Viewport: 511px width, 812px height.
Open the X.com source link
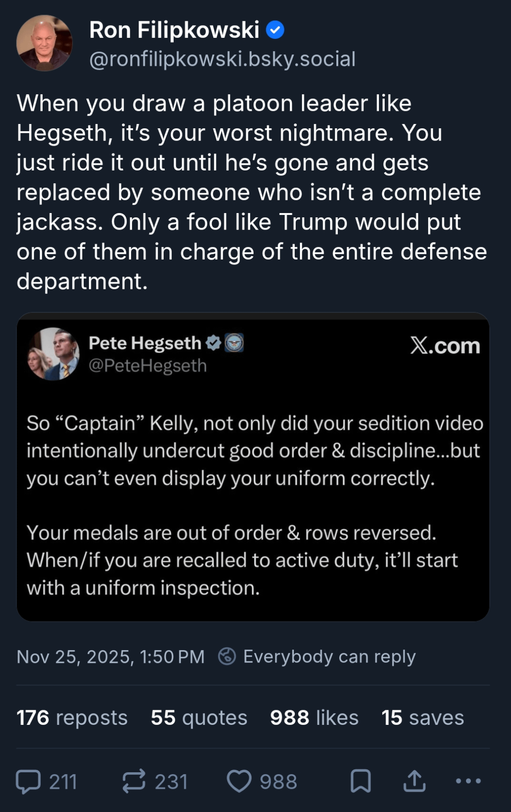click(x=445, y=346)
